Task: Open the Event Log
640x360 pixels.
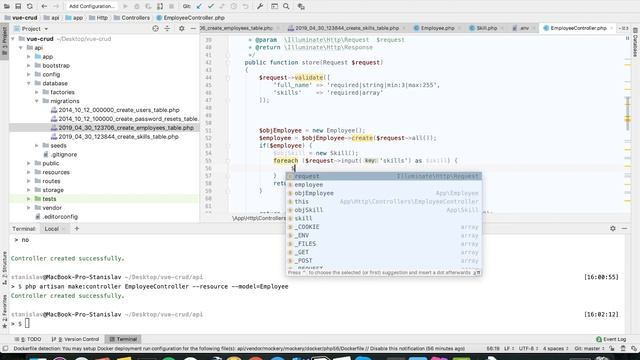Action: [611, 339]
